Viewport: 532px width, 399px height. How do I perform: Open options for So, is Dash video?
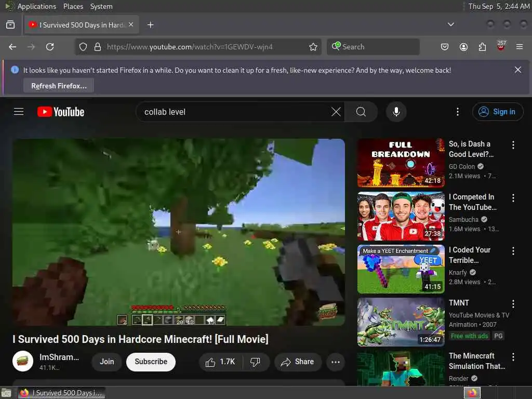pyautogui.click(x=513, y=145)
